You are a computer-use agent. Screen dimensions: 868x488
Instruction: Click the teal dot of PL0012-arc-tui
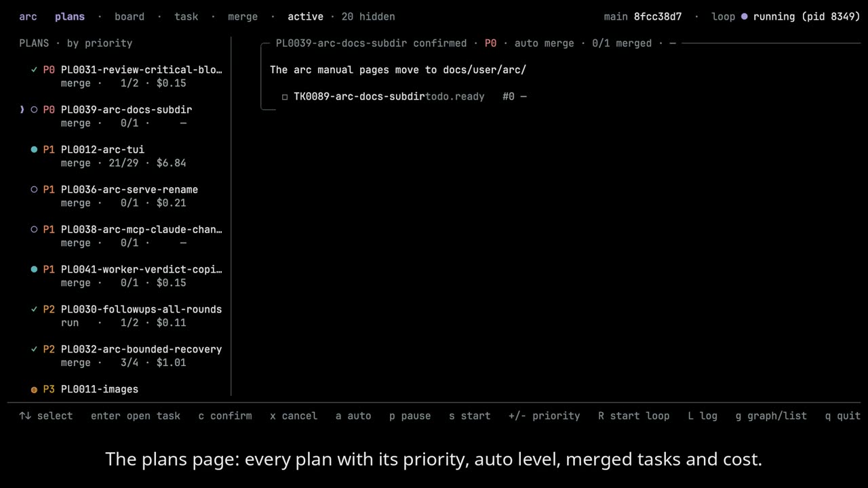[34, 150]
